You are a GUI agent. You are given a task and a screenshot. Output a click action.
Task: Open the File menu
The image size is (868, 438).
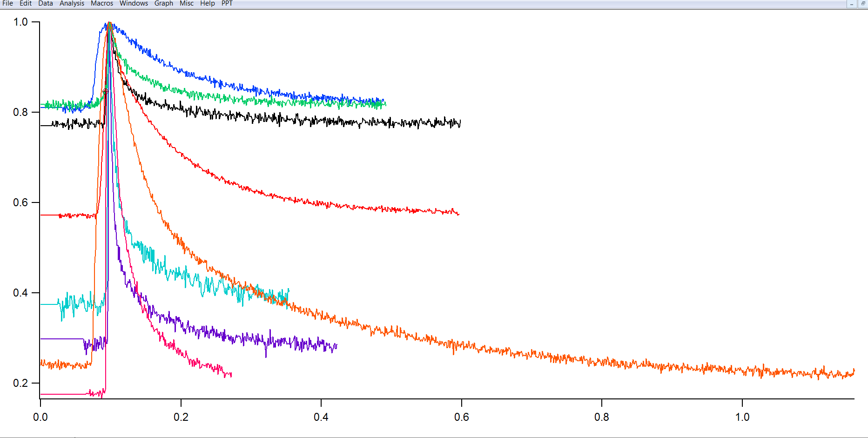point(7,3)
